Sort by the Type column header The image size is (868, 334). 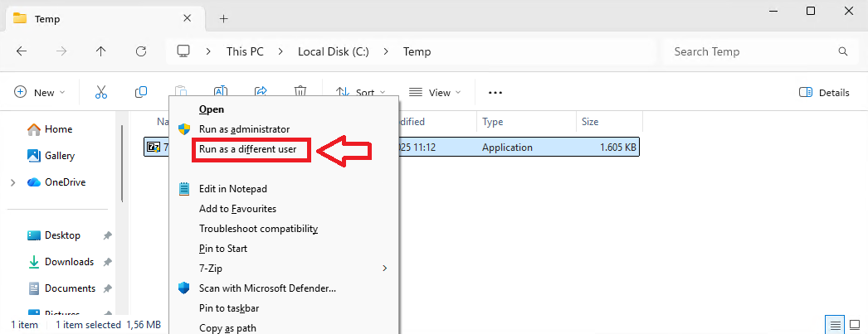pos(526,122)
